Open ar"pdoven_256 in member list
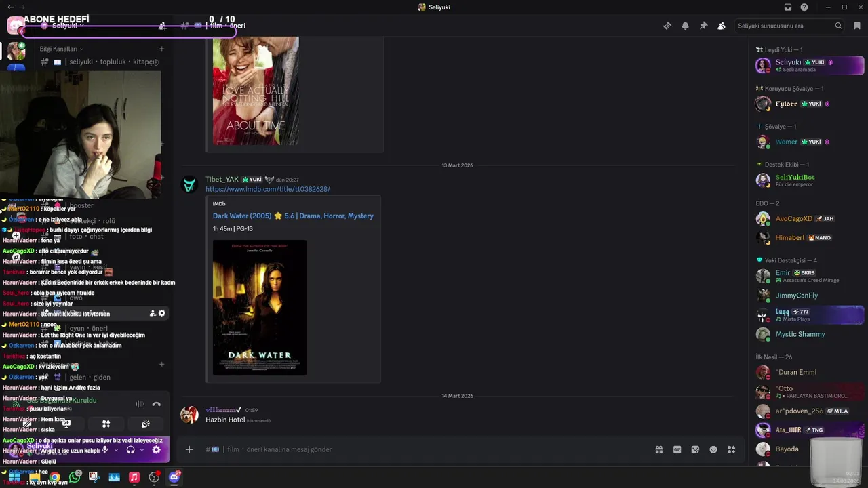Screen dimensions: 868x488 (809, 411)
